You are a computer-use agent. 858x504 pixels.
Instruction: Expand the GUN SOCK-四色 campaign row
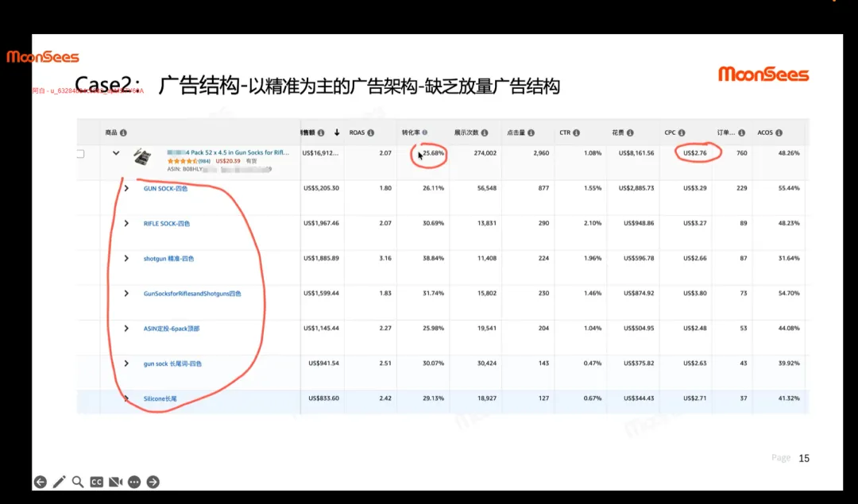pyautogui.click(x=126, y=188)
